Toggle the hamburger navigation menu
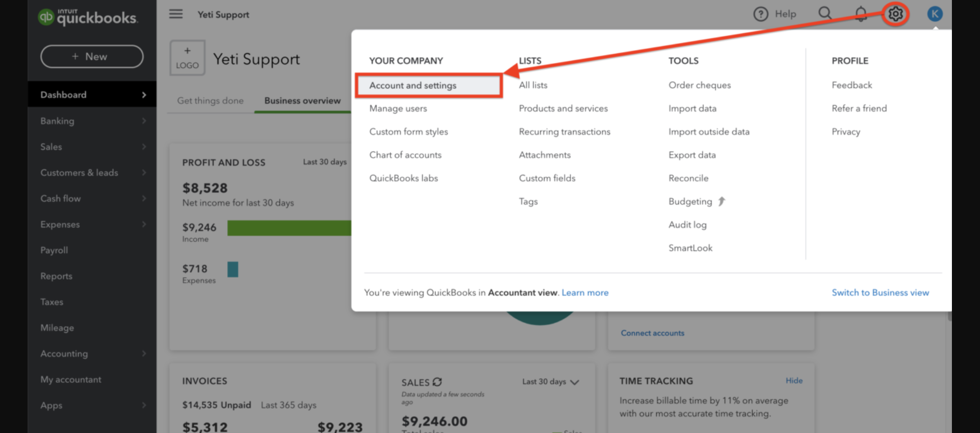 pos(176,14)
